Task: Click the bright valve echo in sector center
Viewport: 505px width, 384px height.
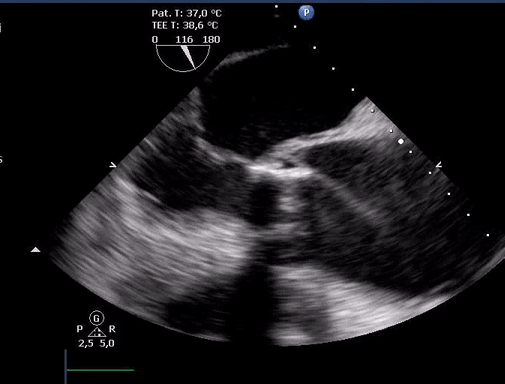Action: (x=280, y=171)
